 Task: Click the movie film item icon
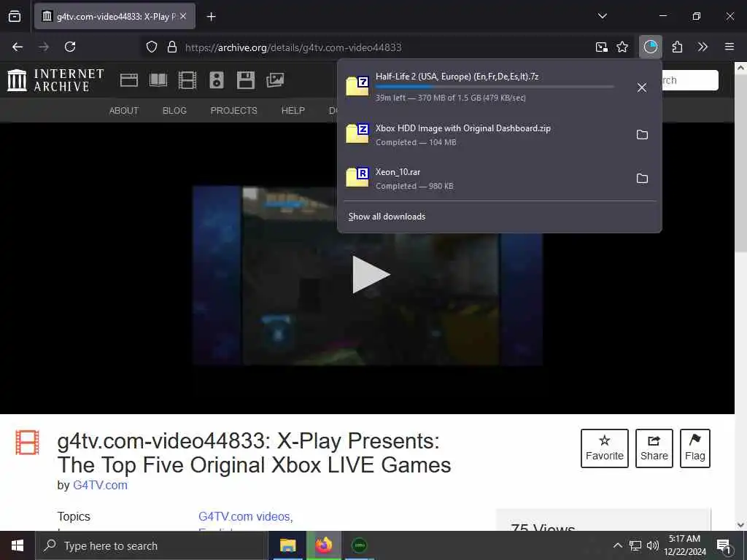pos(27,443)
